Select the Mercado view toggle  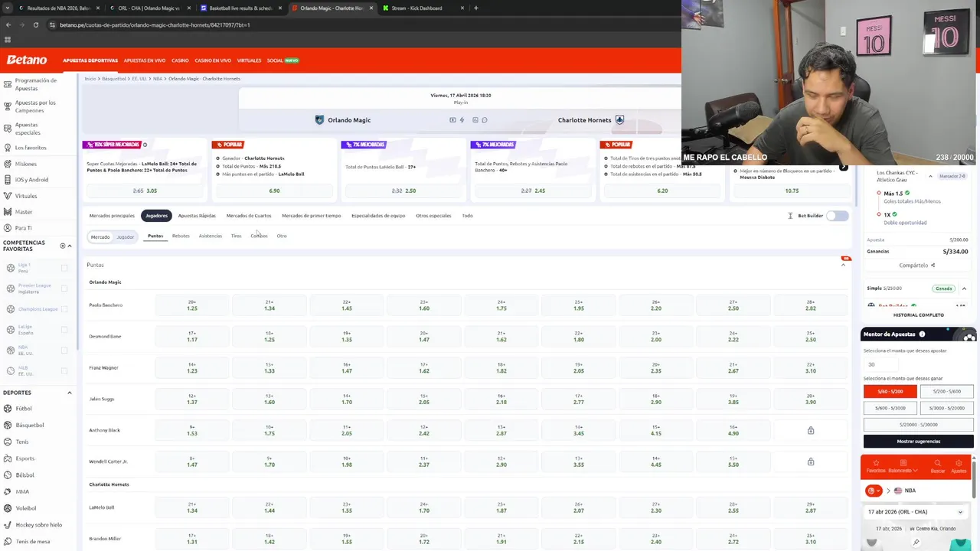click(100, 236)
